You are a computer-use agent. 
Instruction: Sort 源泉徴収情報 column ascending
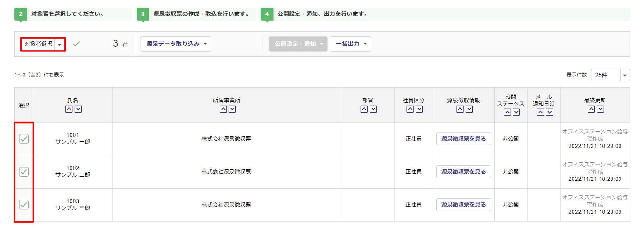tap(460, 109)
